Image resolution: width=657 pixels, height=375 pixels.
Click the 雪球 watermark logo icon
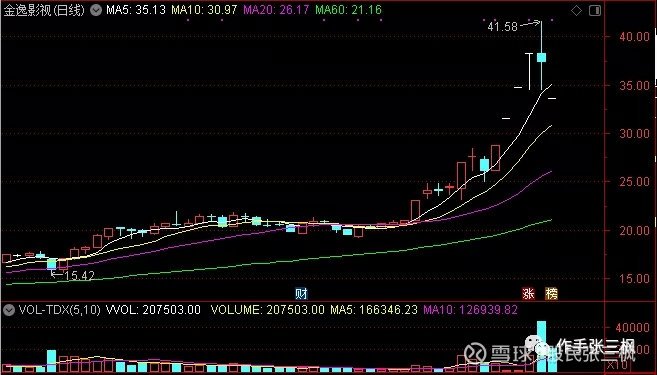(476, 352)
